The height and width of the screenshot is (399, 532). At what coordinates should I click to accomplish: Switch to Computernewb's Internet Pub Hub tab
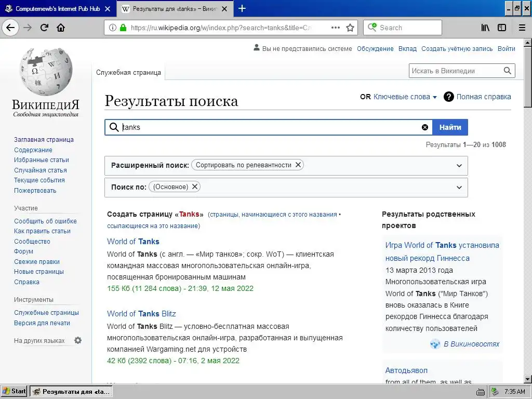58,9
